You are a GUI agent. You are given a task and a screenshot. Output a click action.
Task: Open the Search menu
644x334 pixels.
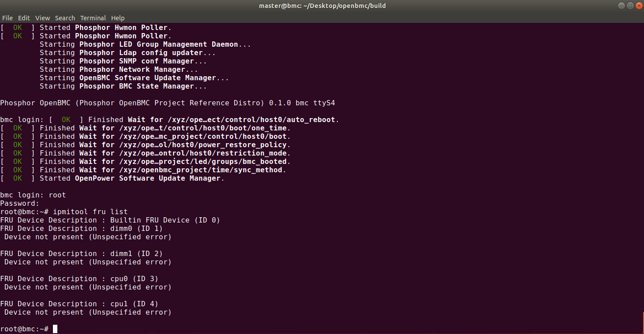pyautogui.click(x=65, y=18)
